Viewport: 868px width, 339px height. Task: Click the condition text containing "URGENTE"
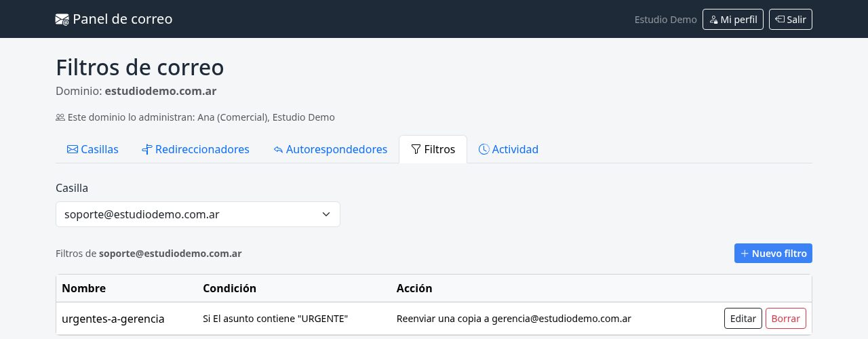[275, 319]
